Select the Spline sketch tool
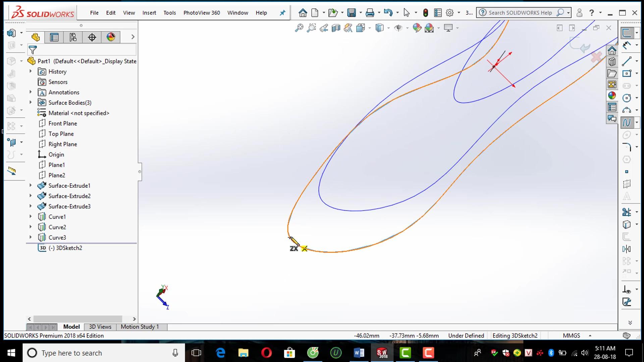The height and width of the screenshot is (362, 644). (x=626, y=123)
